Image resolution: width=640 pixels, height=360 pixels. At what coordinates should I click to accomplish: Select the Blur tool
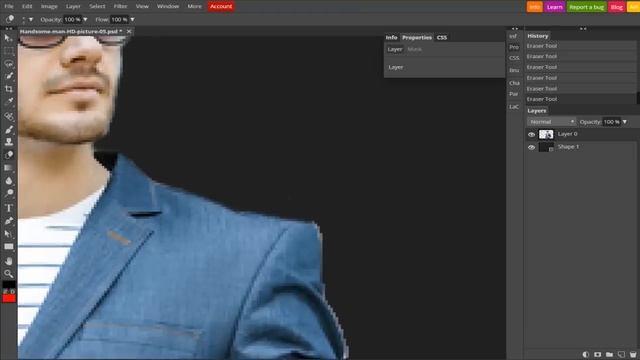[8, 180]
